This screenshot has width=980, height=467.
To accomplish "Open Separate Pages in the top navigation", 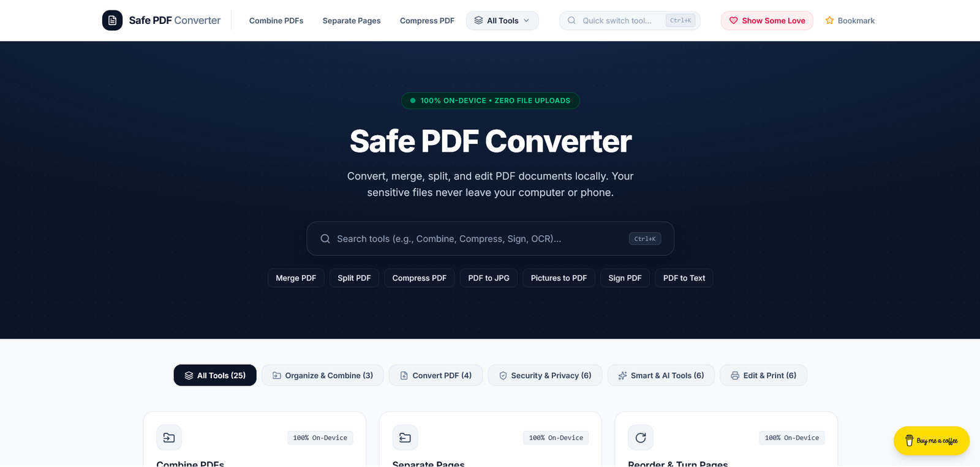I will click(352, 20).
